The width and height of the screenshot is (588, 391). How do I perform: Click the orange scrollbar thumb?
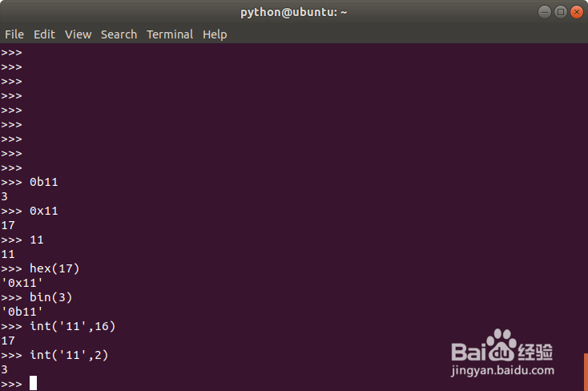pyautogui.click(x=586, y=370)
